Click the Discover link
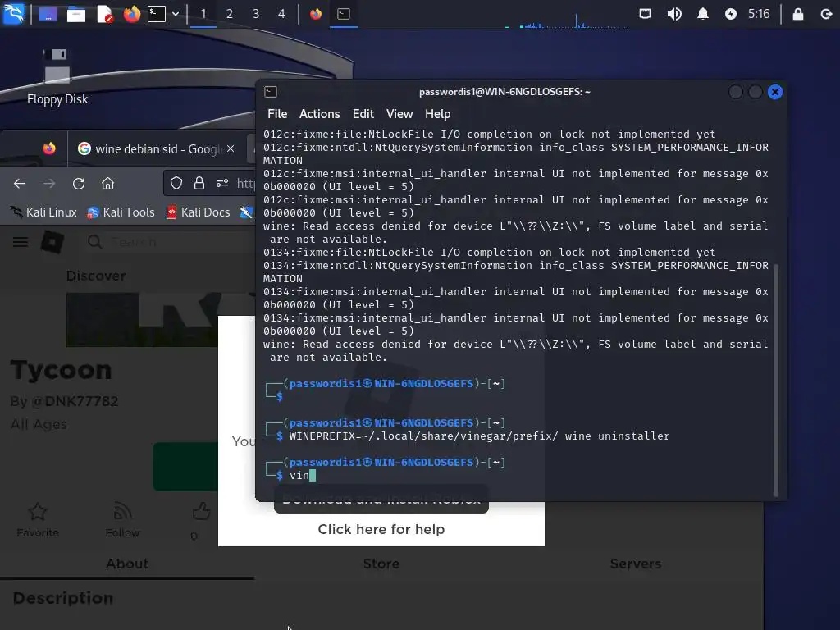 pos(96,276)
